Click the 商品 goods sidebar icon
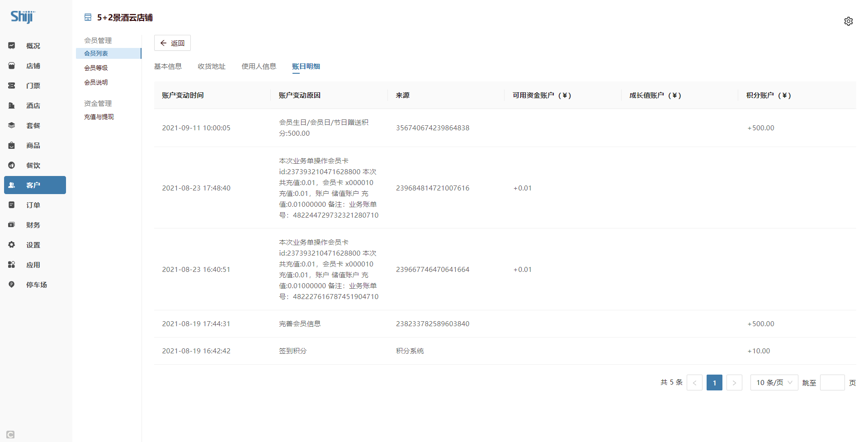868x442 pixels. pyautogui.click(x=12, y=145)
